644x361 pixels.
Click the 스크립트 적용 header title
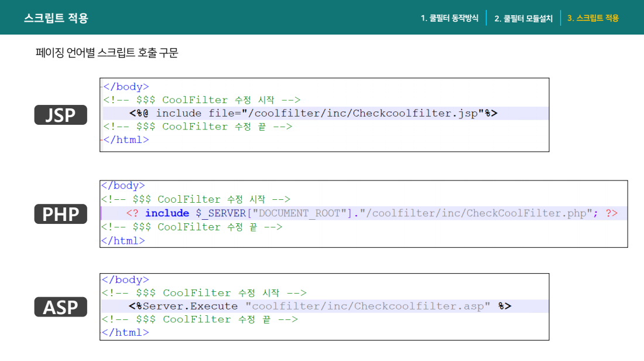[56, 18]
